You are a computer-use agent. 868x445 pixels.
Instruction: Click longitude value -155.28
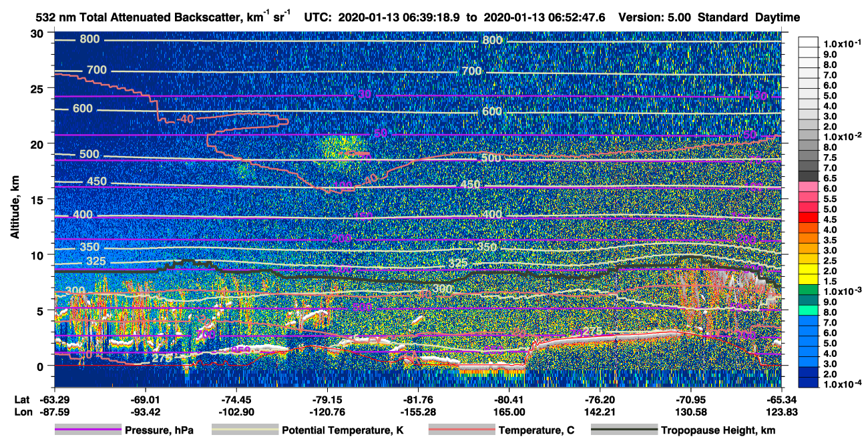pos(418,412)
